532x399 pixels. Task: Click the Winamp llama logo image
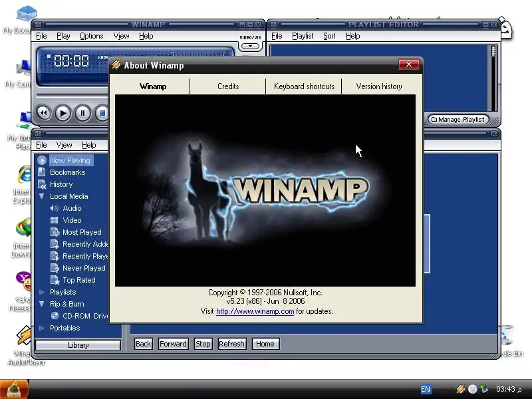tap(265, 190)
